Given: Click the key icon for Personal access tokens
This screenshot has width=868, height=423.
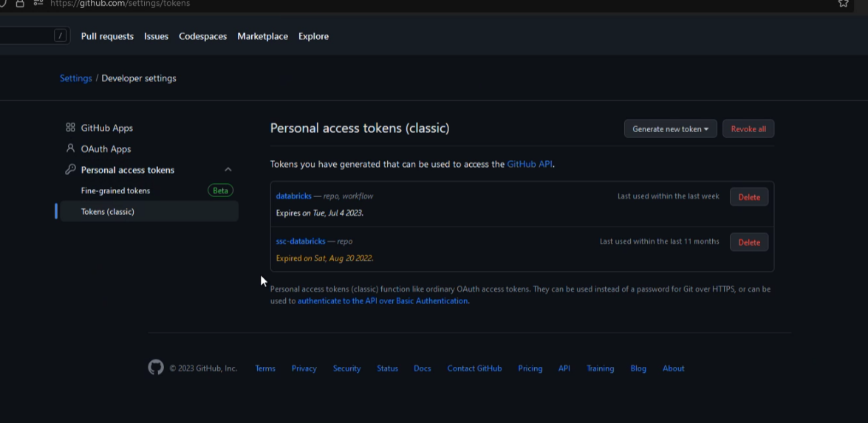Looking at the screenshot, I should pos(70,170).
